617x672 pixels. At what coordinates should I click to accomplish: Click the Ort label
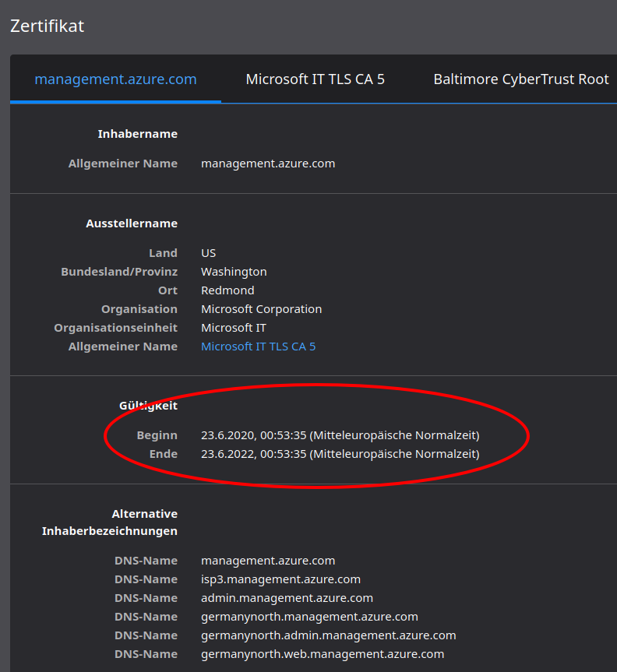click(x=167, y=290)
